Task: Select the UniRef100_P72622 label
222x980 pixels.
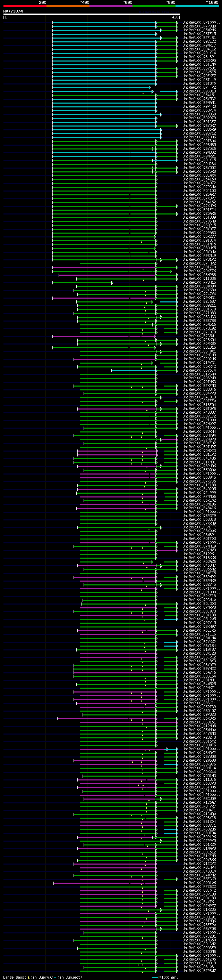Action: click(x=199, y=887)
